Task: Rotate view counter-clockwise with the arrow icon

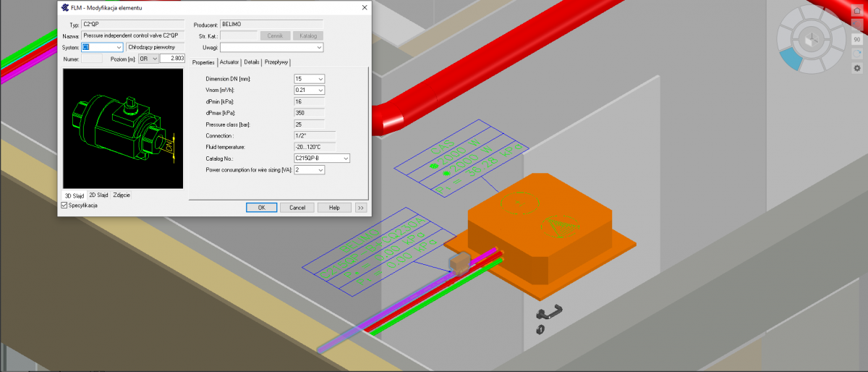Action: pos(856,26)
